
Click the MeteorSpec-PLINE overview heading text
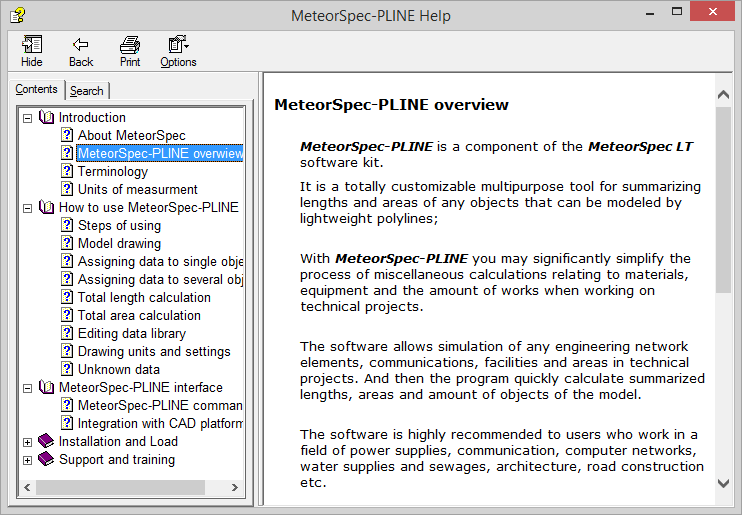coord(391,105)
